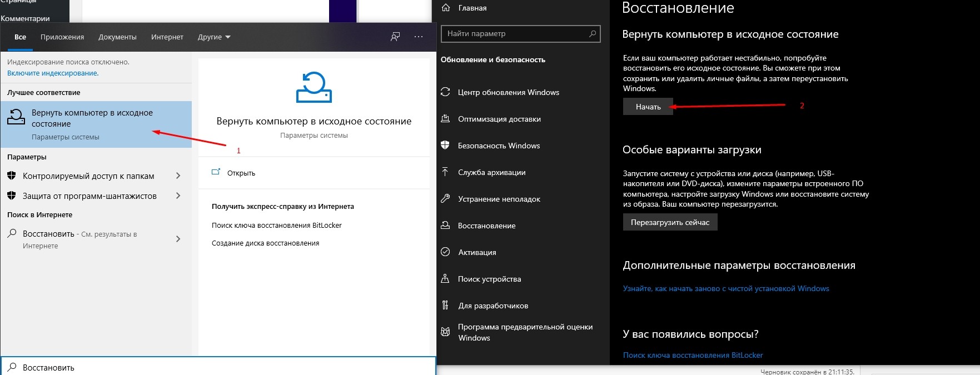Click the Windows Security shield icon
980x375 pixels.
[x=445, y=146]
